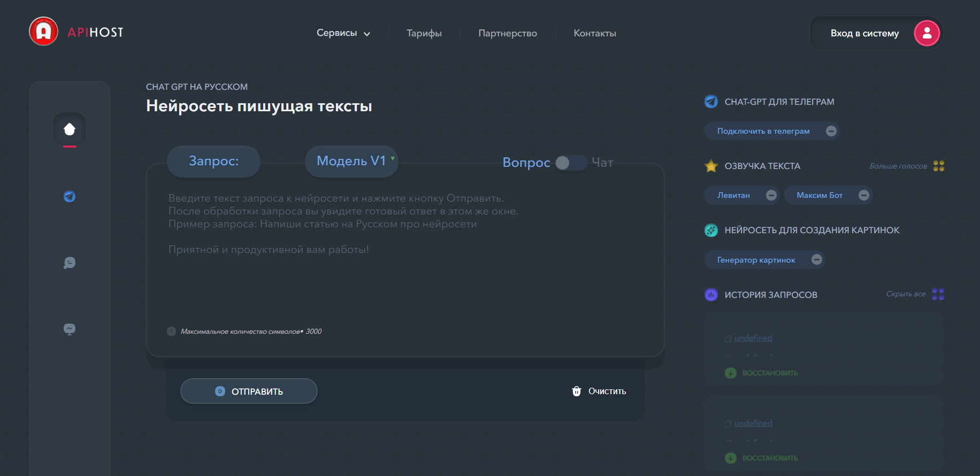Toggle the Вопрос/Чат switch
980x476 pixels.
click(571, 163)
